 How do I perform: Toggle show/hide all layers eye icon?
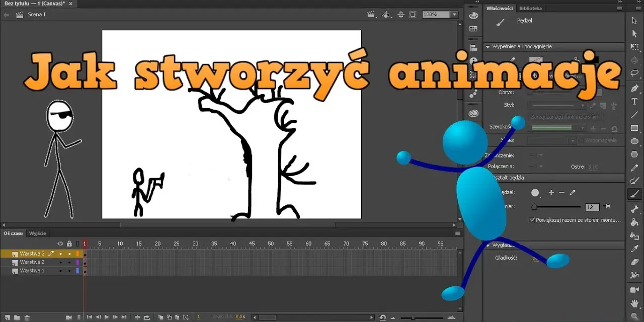(x=60, y=244)
